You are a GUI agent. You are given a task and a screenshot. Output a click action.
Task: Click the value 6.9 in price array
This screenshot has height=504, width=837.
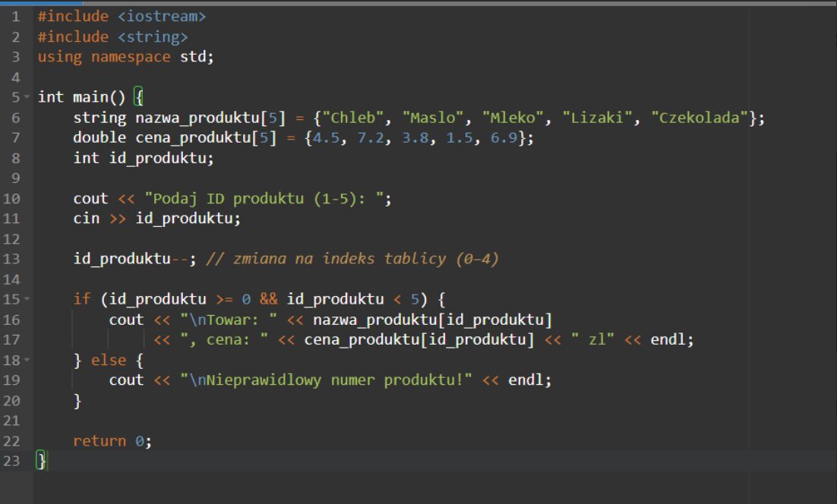(503, 138)
